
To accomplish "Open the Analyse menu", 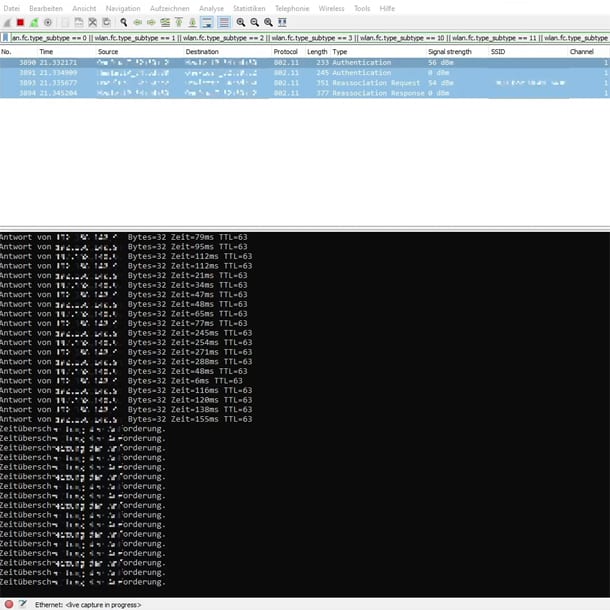I will coord(211,8).
